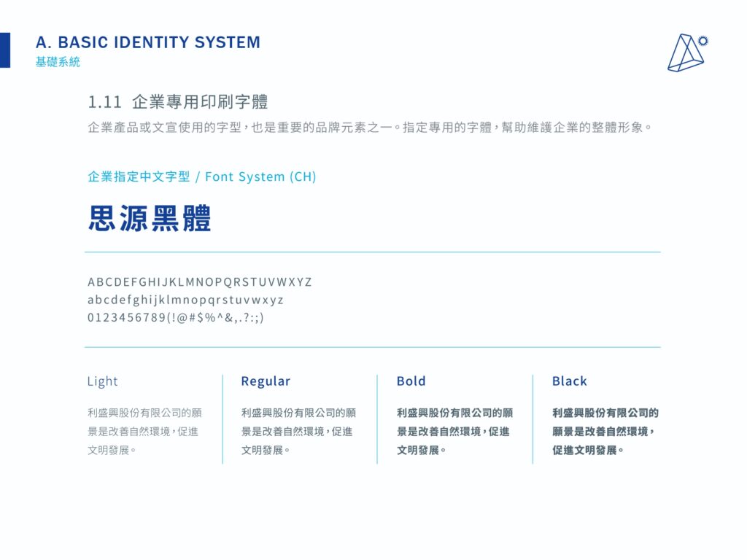Click the "Light" weight label
Viewport: 747px width, 560px height.
point(102,381)
